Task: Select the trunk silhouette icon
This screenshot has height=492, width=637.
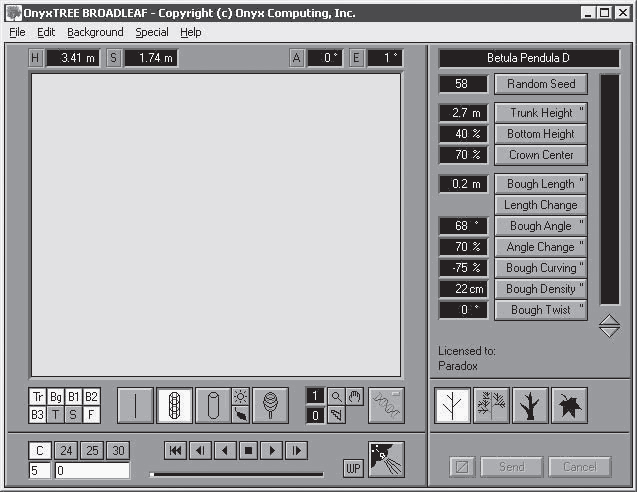Action: [530, 405]
